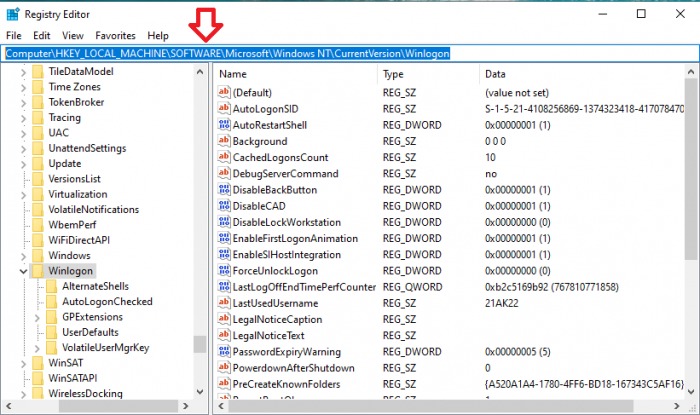
Task: Click the DWORD icon beside AutoRestartShell
Action: [x=224, y=124]
